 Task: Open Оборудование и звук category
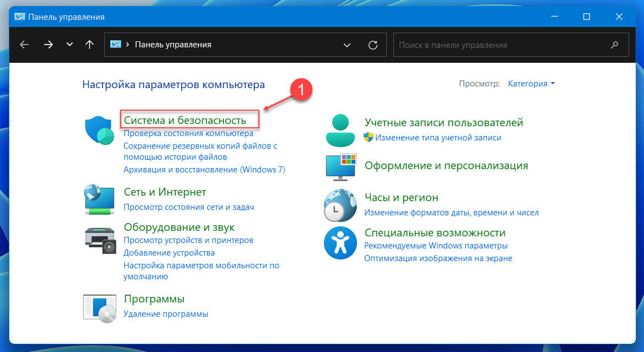(179, 227)
